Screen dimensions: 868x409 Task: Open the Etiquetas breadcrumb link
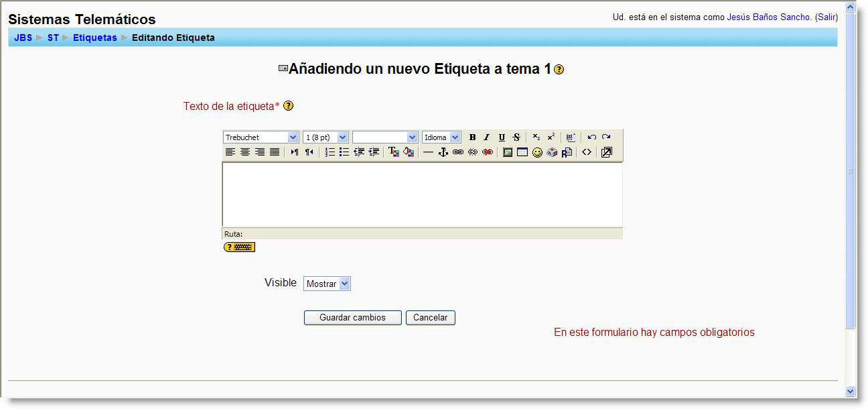(94, 38)
